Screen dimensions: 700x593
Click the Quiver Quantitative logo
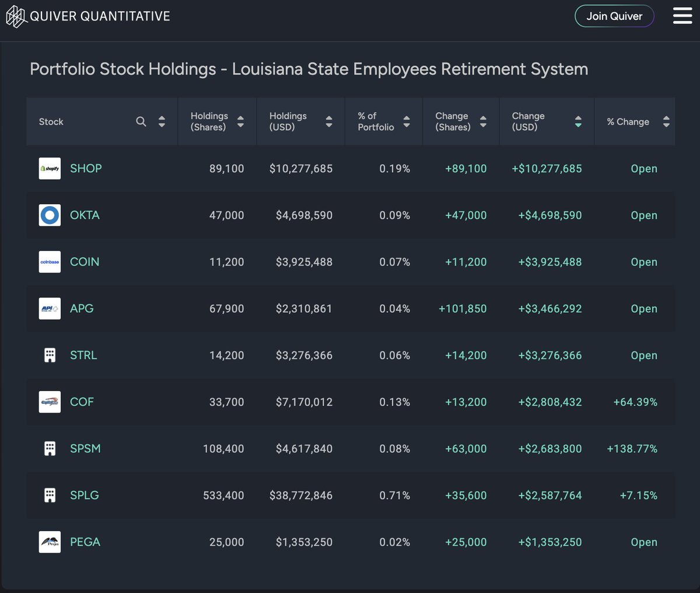pos(16,17)
